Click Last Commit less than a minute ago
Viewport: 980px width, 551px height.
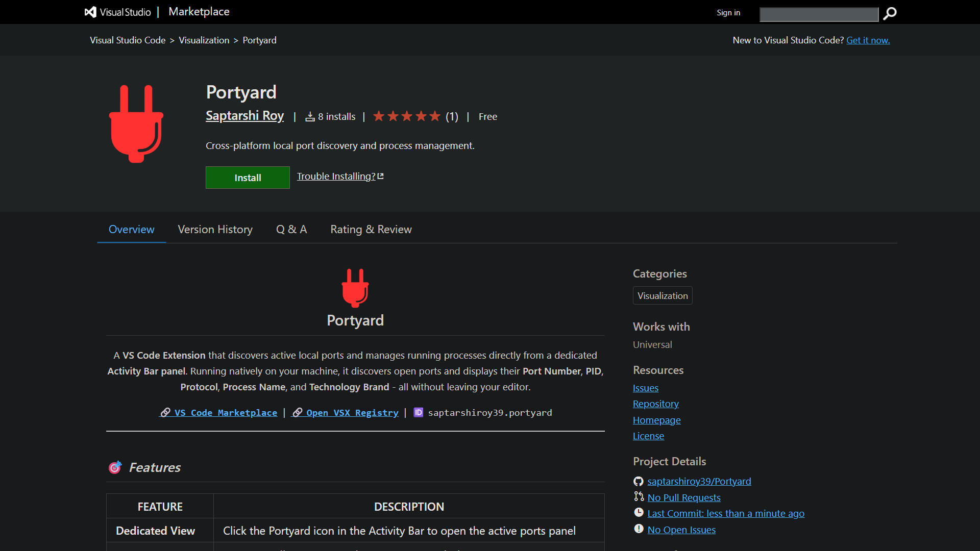[726, 514]
